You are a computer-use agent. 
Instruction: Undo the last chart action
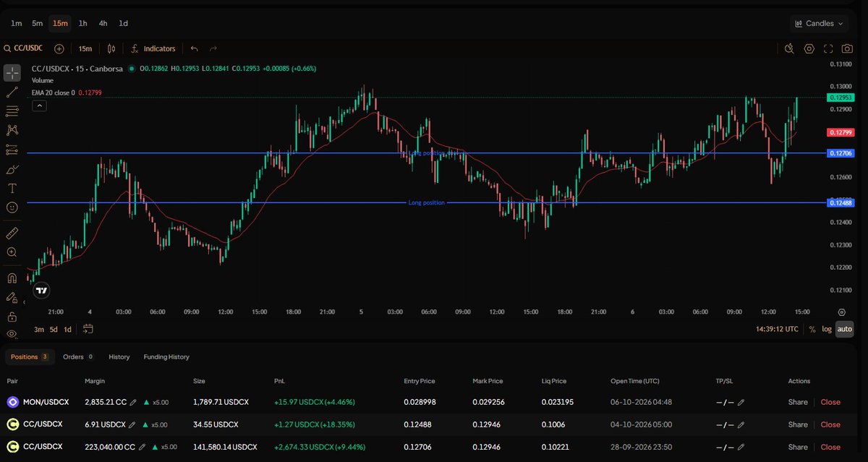pos(194,48)
